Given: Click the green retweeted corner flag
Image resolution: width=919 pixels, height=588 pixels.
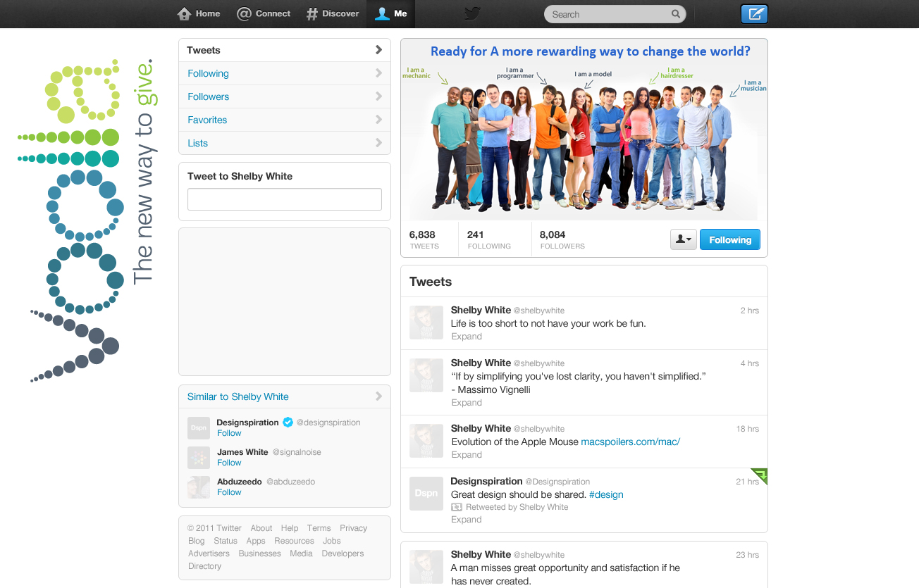Looking at the screenshot, I should 760,476.
